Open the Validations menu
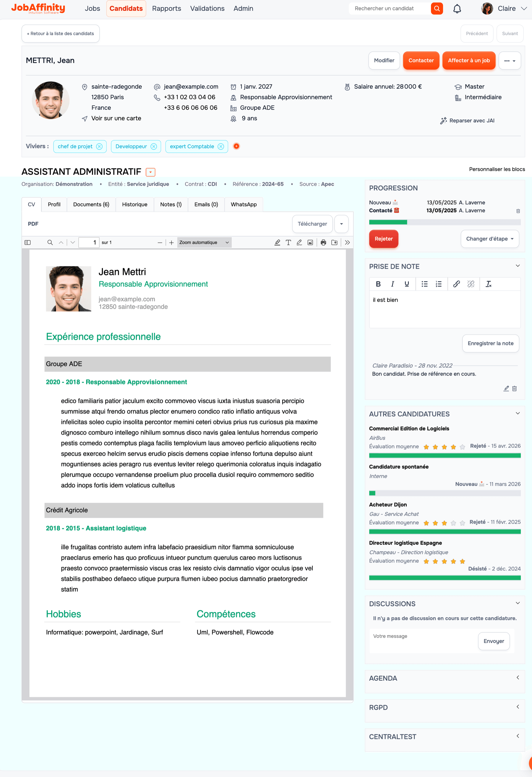The width and height of the screenshot is (532, 777). [x=207, y=9]
